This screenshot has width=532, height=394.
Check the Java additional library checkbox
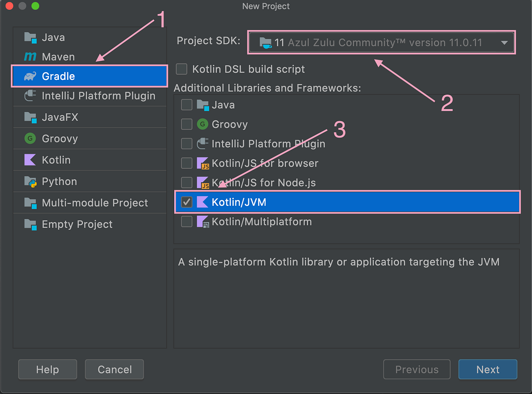coord(187,105)
